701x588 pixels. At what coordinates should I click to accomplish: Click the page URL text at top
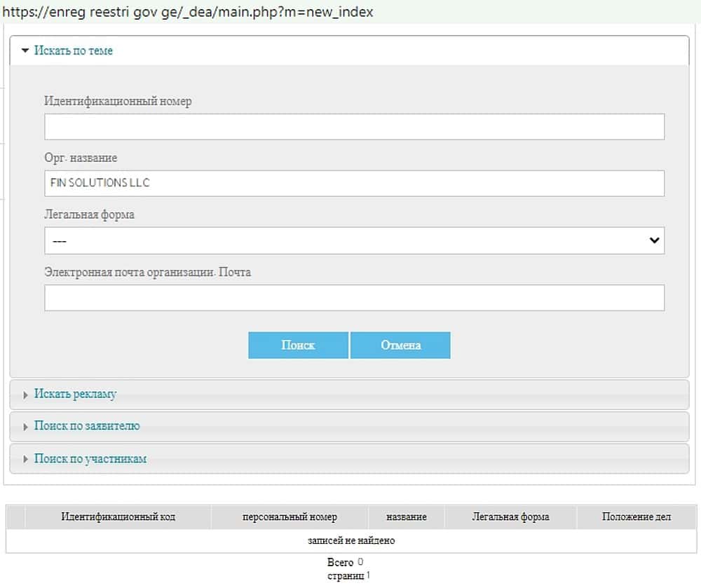coord(188,12)
